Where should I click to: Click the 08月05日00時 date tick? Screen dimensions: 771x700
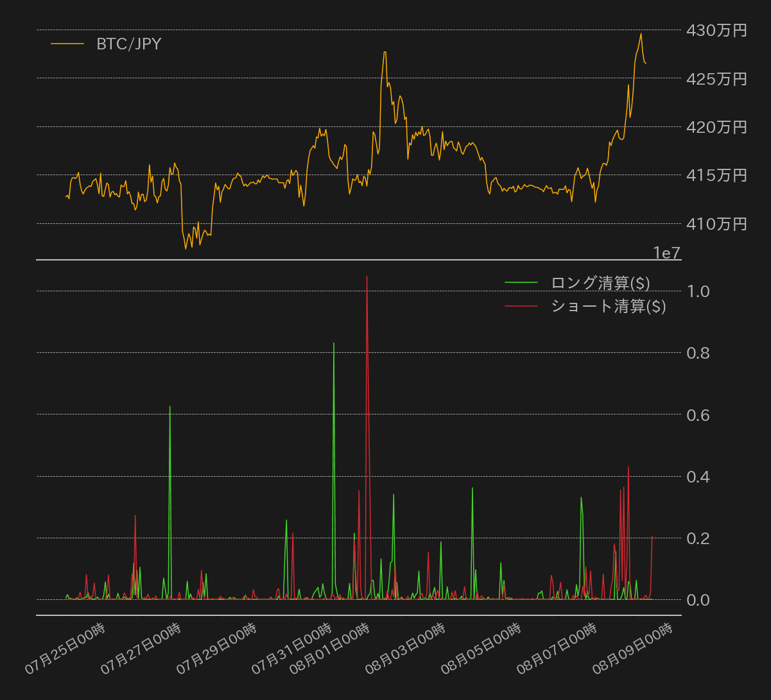coord(481,648)
